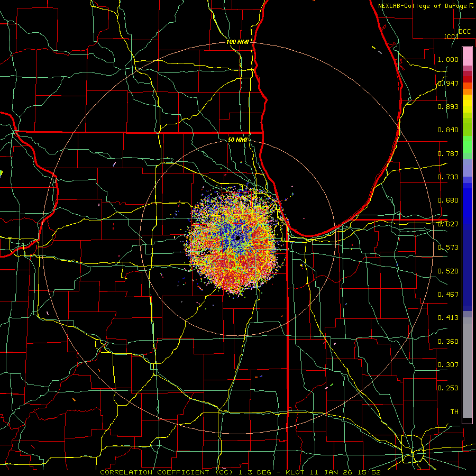Click the 100 NMI range ring label
This screenshot has width=476, height=476.
pyautogui.click(x=237, y=42)
